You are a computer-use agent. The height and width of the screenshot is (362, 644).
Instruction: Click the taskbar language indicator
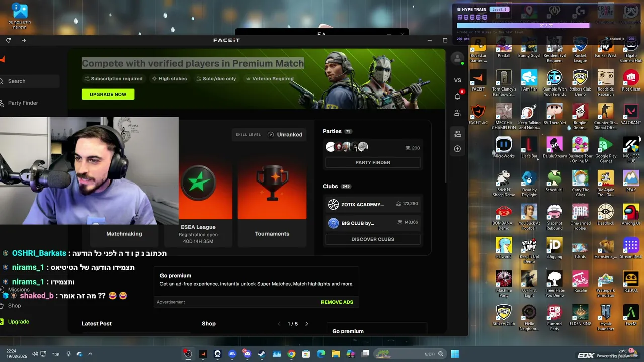tap(56, 354)
